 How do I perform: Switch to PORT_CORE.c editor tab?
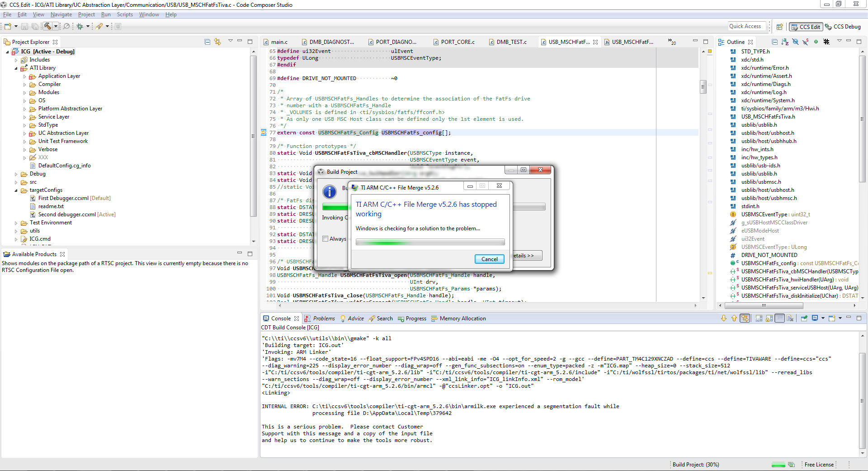[x=454, y=42]
